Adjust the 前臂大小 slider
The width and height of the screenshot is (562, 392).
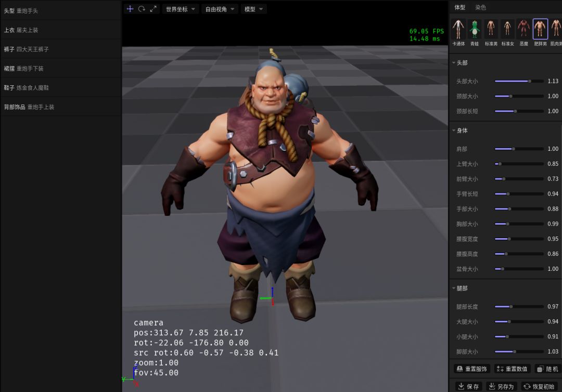(x=519, y=179)
